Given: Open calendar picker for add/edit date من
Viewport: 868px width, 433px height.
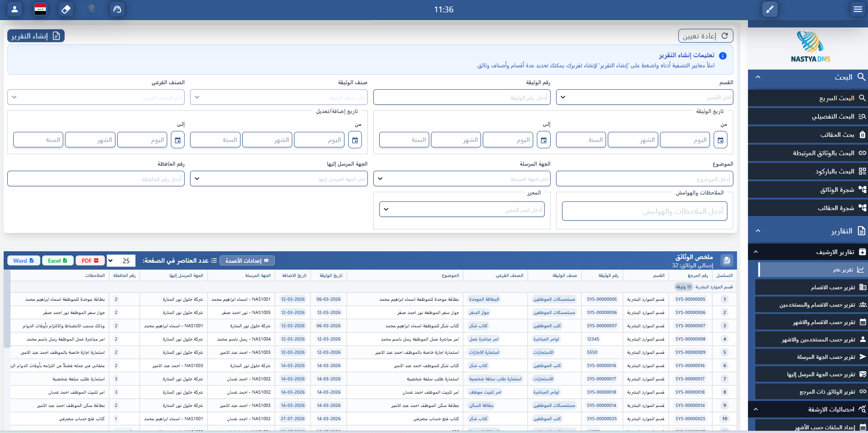Looking at the screenshot, I should pos(355,140).
